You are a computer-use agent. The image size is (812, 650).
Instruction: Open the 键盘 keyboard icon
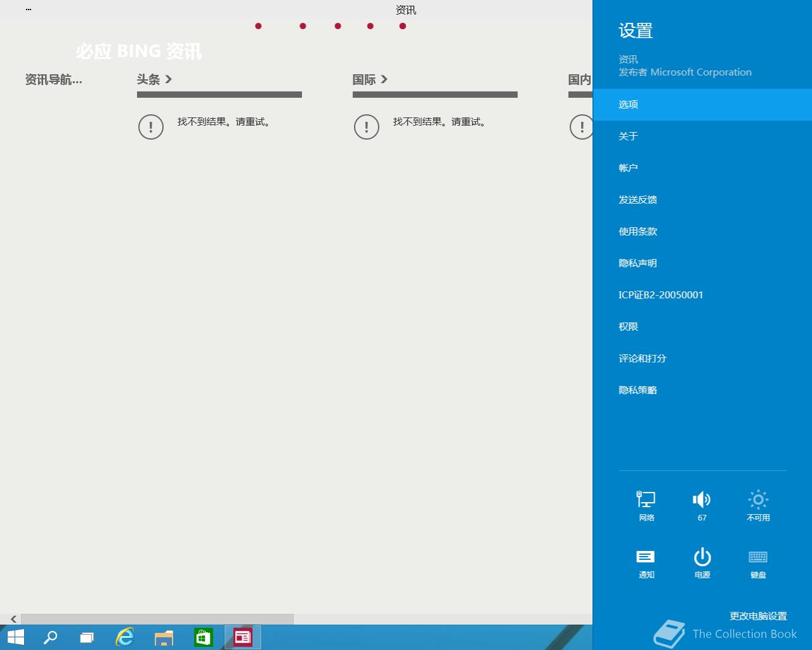pyautogui.click(x=758, y=564)
